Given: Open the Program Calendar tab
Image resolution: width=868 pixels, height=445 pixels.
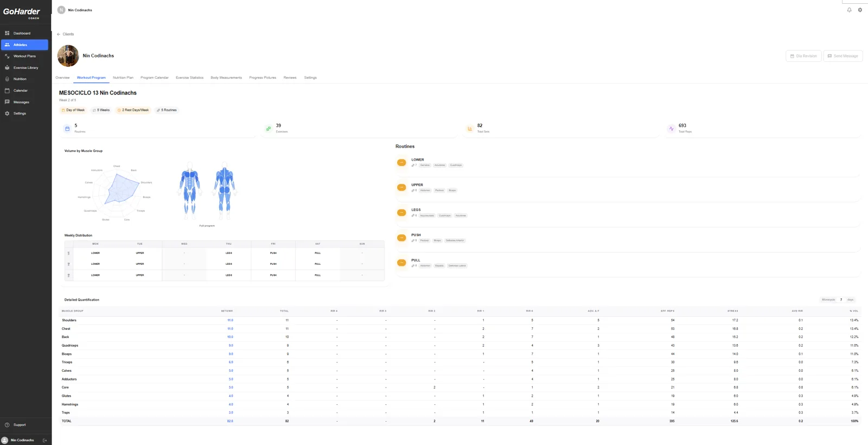Looking at the screenshot, I should [x=155, y=78].
